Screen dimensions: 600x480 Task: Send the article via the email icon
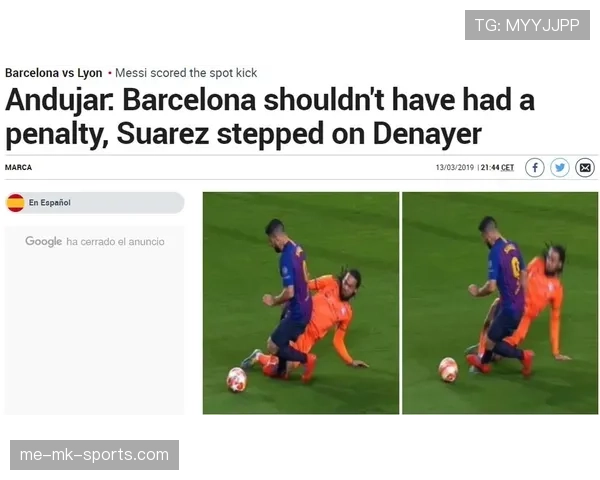tap(585, 168)
